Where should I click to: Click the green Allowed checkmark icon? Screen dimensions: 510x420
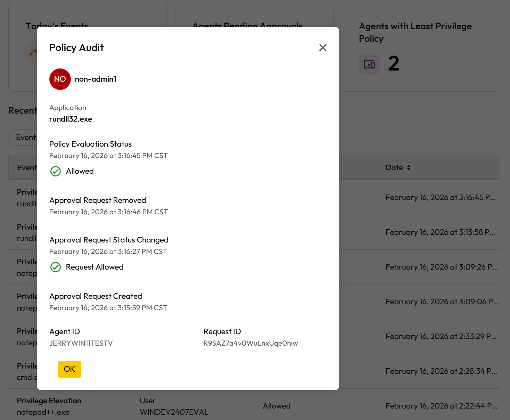point(56,171)
